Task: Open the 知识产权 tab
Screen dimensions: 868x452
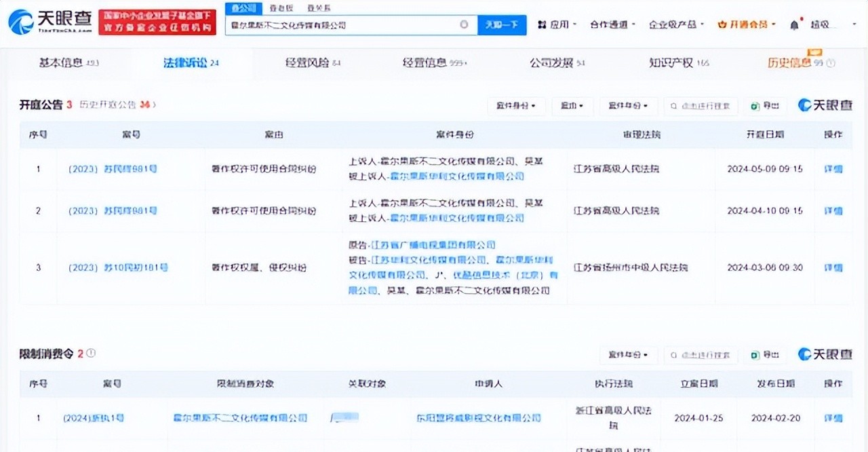Action: [x=679, y=63]
